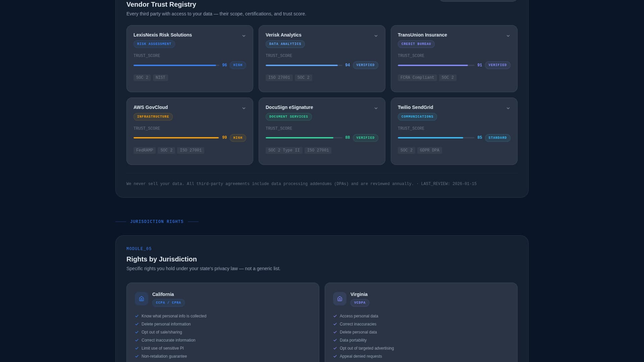Click the SOC 2 Type II tag for DocuSign eSignature
Screen dimensions: 644x362
click(x=284, y=150)
